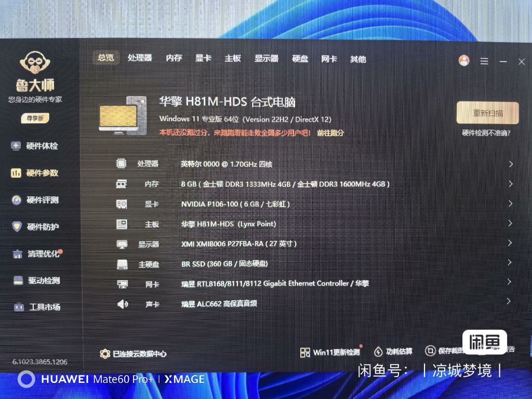The height and width of the screenshot is (399, 532).
Task: Switch to the 网卡 tab
Action: point(329,59)
